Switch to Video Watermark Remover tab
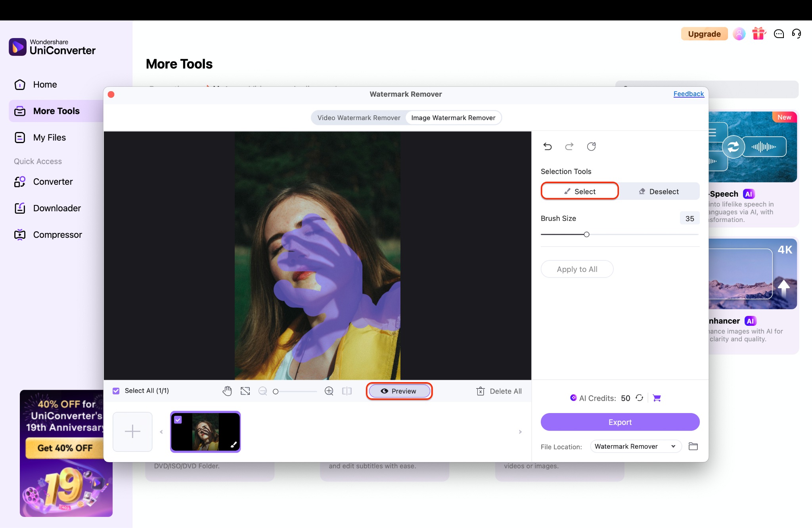The height and width of the screenshot is (528, 812). pos(359,118)
